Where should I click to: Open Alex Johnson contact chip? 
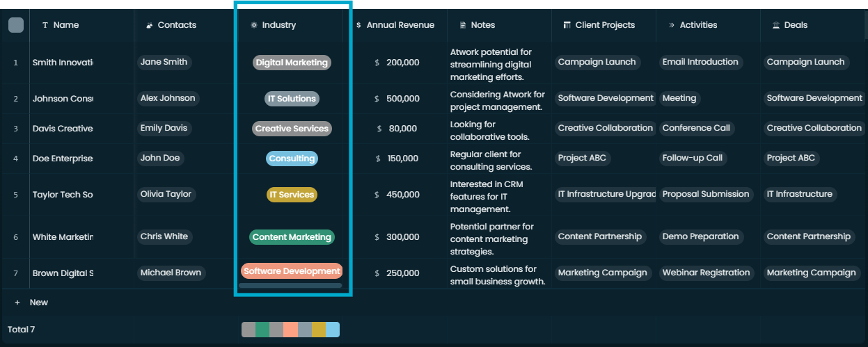168,98
